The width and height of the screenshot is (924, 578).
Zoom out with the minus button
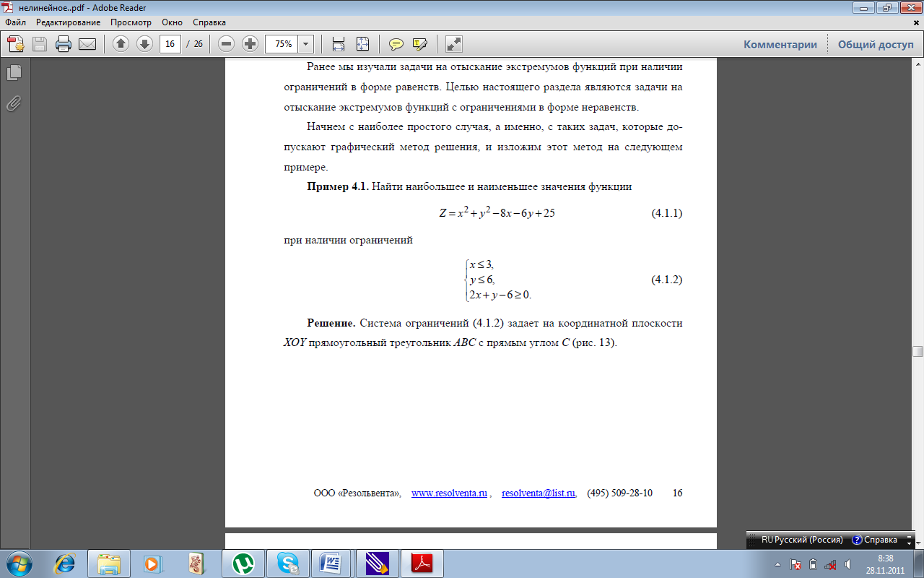[227, 44]
